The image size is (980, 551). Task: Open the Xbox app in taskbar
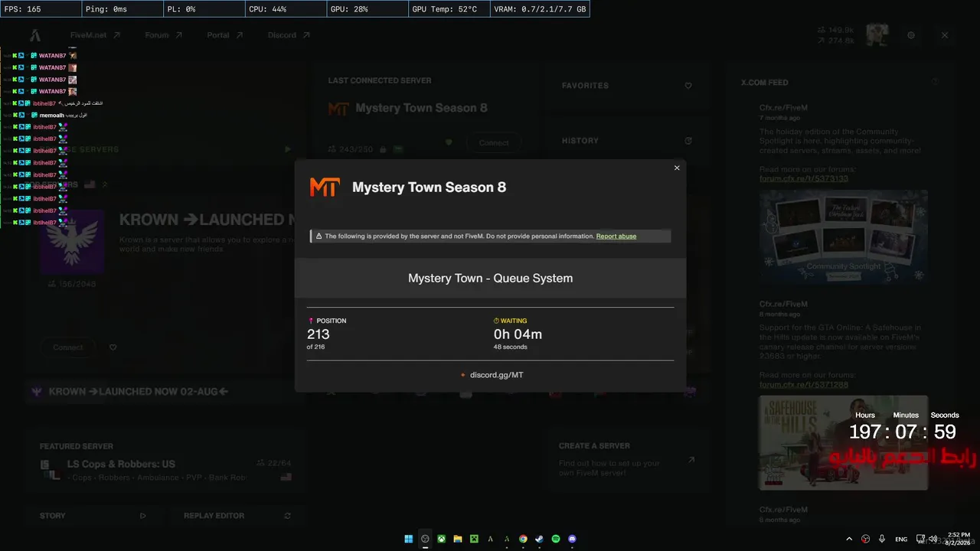click(x=442, y=539)
